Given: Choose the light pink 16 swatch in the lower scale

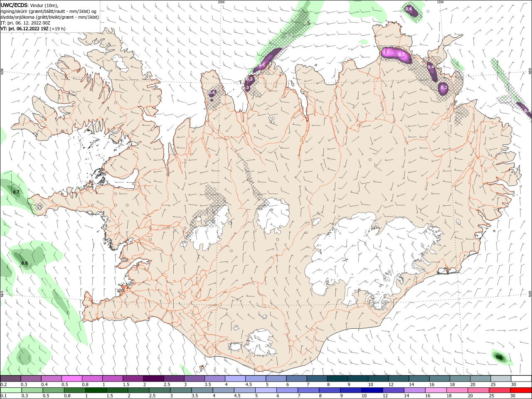Looking at the screenshot, I should (x=436, y=390).
